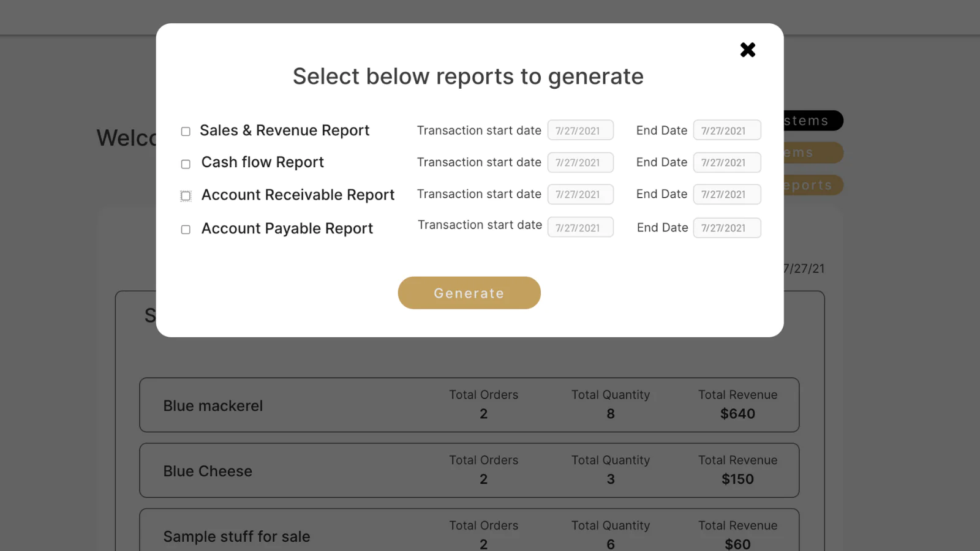Screen dimensions: 980x551
Task: Click Blue mackerel total revenue $640
Action: (737, 414)
